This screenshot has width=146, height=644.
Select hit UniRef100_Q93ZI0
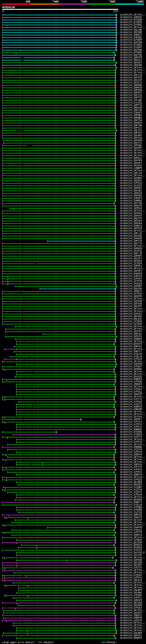coord(131,82)
